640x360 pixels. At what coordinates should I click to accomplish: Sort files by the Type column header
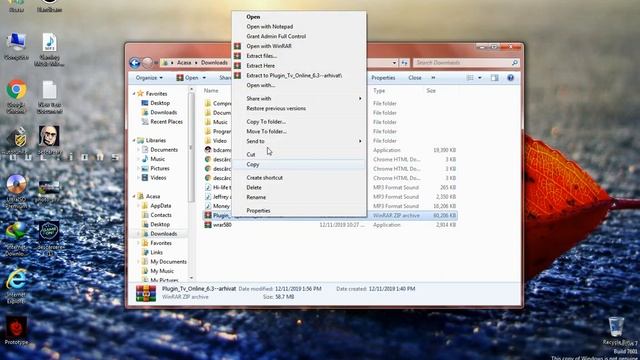379,91
